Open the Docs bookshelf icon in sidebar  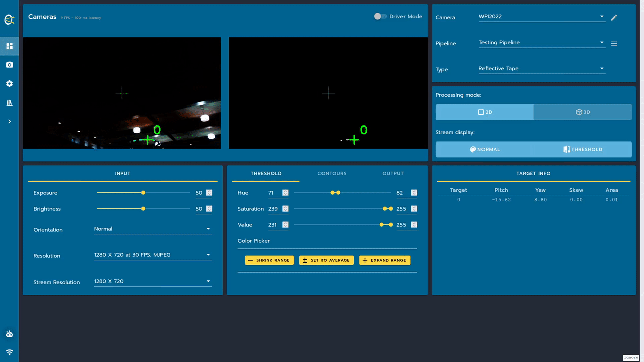9,103
